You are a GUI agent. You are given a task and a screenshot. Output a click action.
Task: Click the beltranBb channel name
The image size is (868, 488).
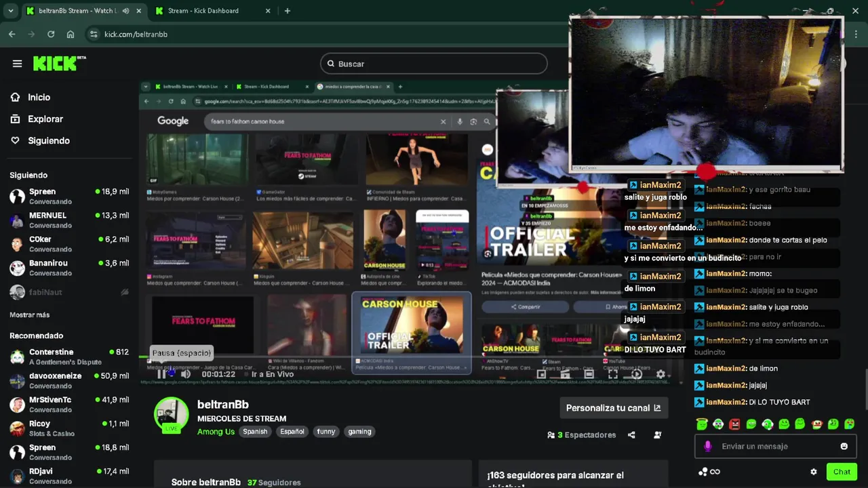click(223, 405)
